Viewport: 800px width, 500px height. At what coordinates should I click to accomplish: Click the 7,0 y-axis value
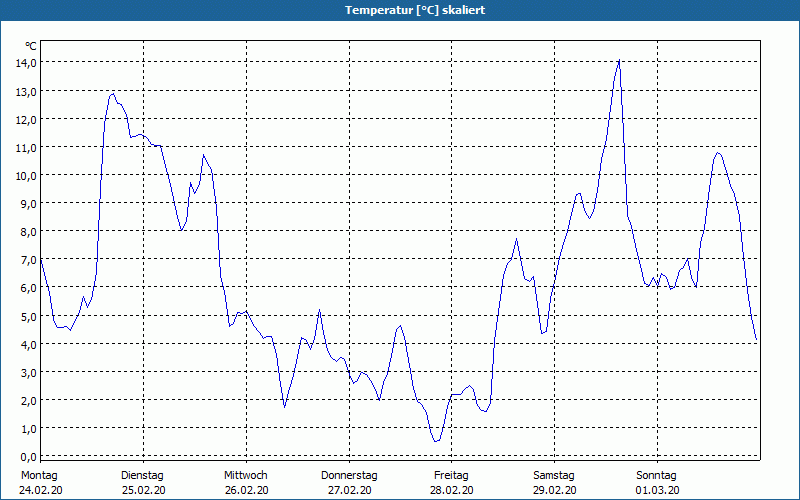(x=26, y=260)
